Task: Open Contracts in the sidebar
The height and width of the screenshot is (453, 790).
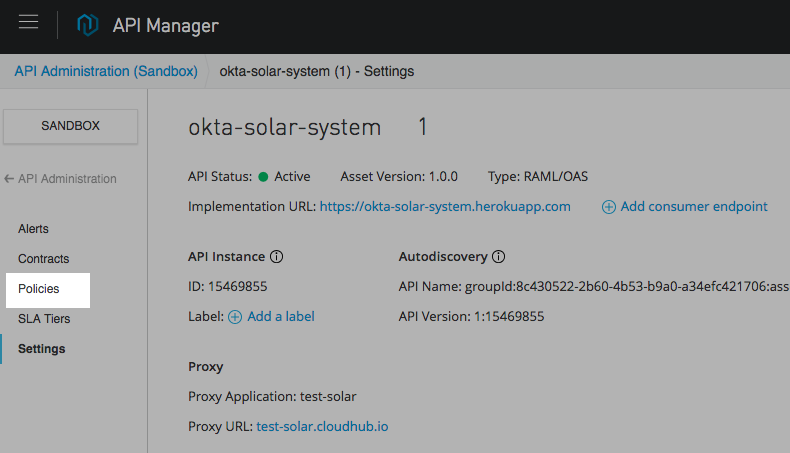Action: pyautogui.click(x=43, y=259)
